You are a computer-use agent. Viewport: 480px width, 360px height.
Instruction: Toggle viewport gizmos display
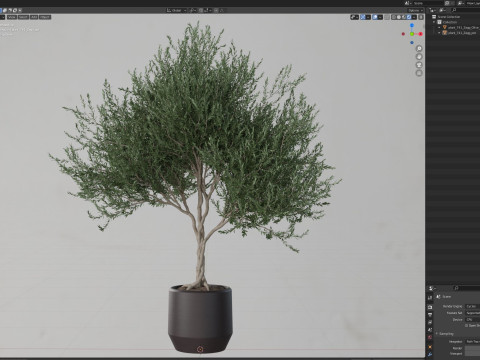coord(363,17)
